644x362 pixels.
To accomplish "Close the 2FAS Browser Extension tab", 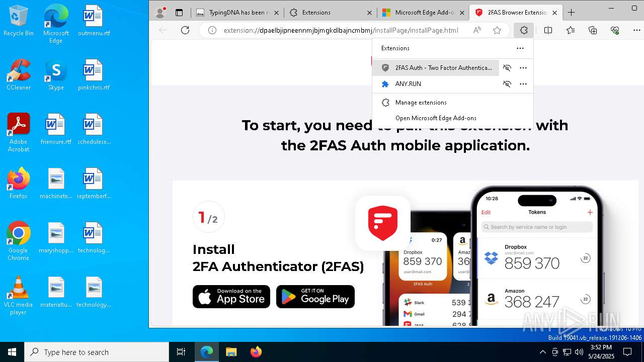I will (555, 13).
